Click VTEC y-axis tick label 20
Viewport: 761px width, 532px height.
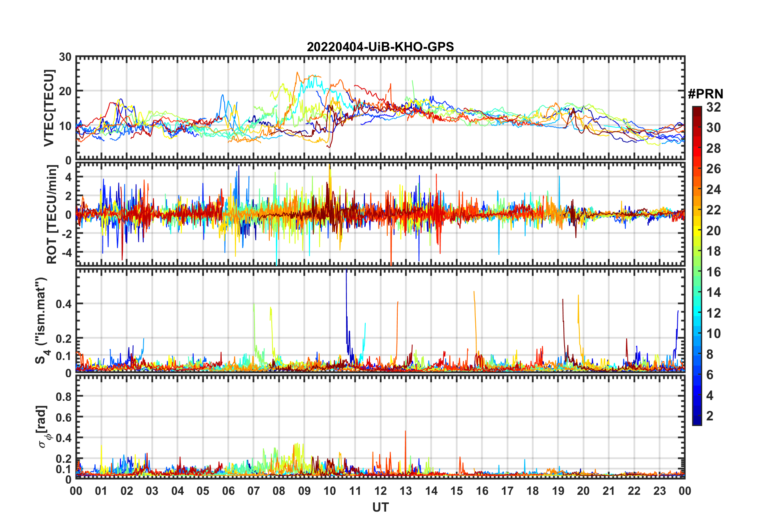tap(65, 91)
